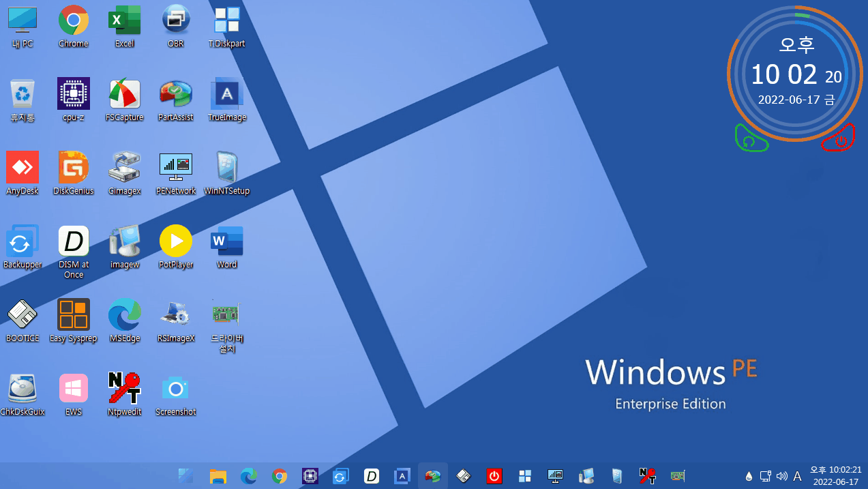This screenshot has height=489, width=868.
Task: Select the PENetwork desktop icon
Action: click(x=176, y=173)
